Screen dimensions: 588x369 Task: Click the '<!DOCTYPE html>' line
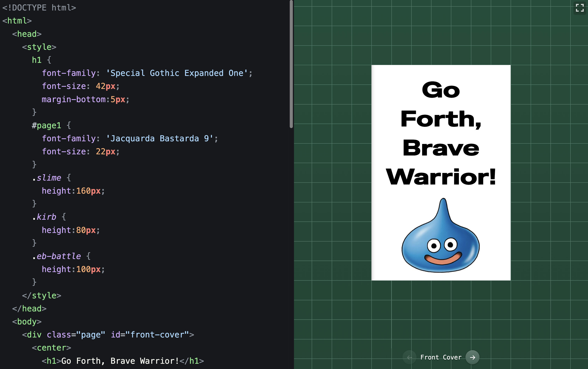click(x=39, y=8)
